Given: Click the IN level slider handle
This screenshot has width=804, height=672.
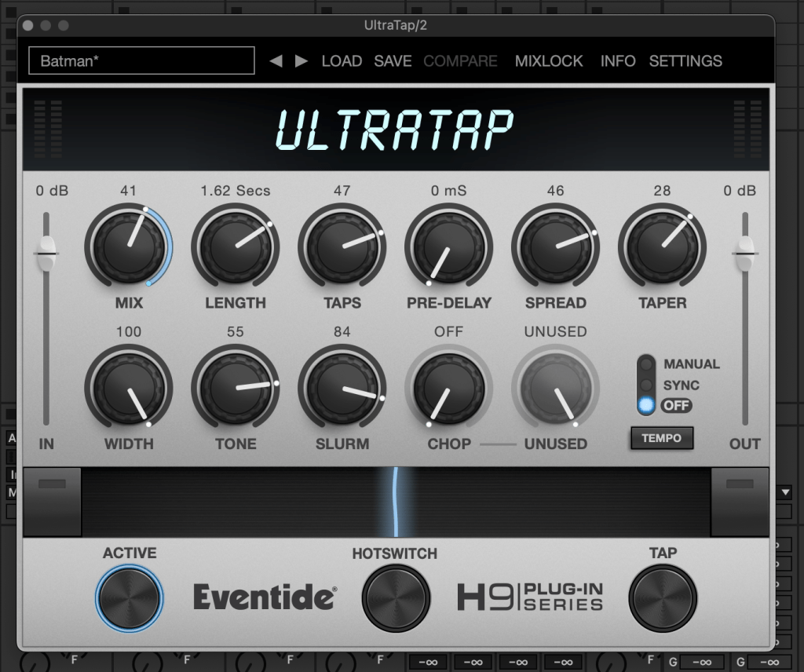Looking at the screenshot, I should pyautogui.click(x=46, y=253).
